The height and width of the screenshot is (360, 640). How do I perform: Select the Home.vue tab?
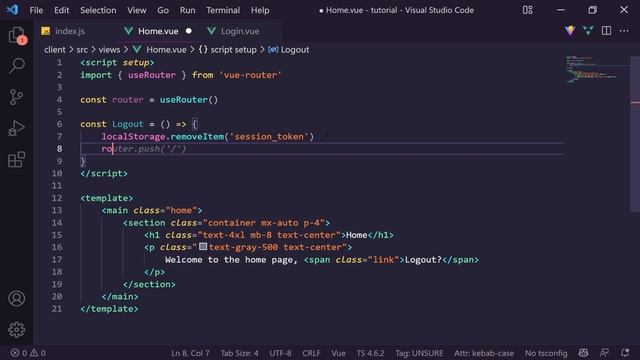(x=158, y=31)
